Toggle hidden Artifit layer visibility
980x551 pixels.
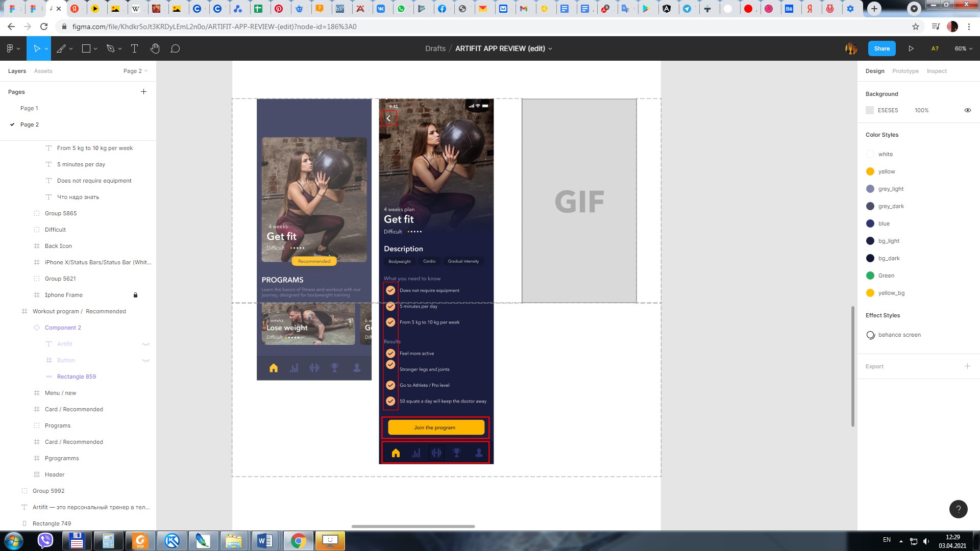tap(146, 344)
